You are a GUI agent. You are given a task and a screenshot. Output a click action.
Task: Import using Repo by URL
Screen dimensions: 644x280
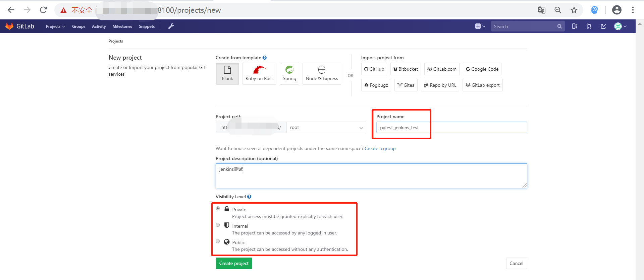point(440,85)
